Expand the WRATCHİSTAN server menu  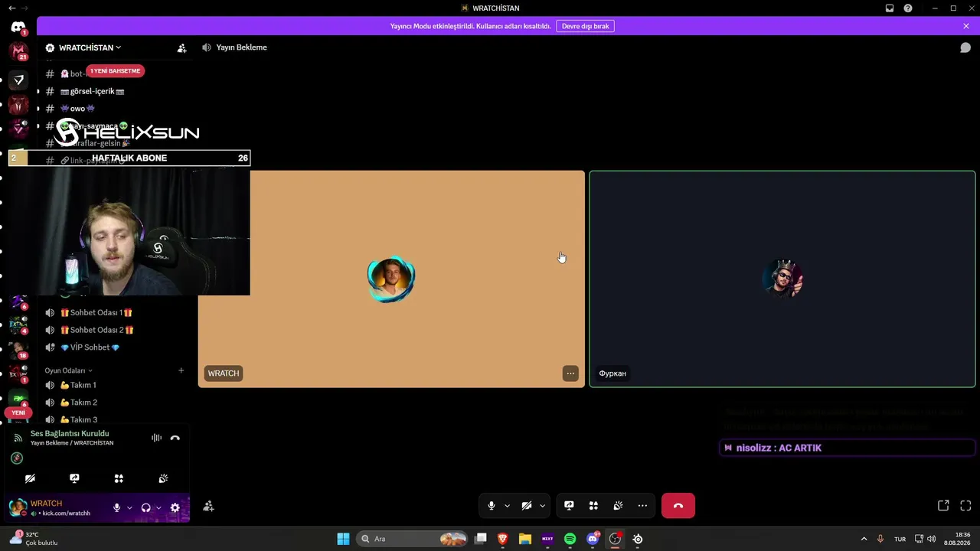tap(90, 47)
